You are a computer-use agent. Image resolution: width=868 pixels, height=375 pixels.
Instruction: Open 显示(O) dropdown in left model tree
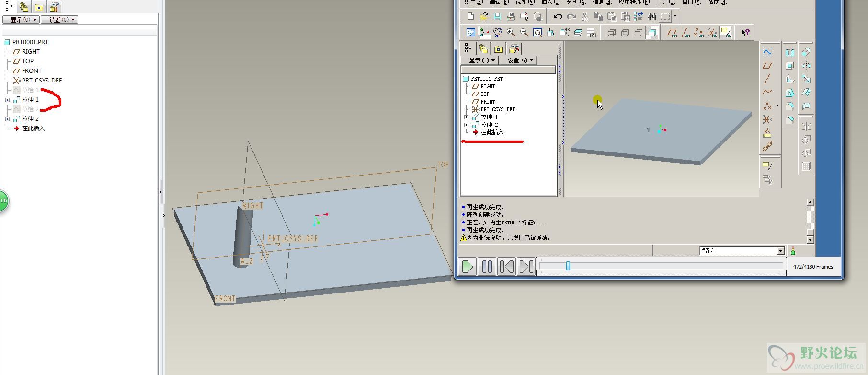[21, 20]
